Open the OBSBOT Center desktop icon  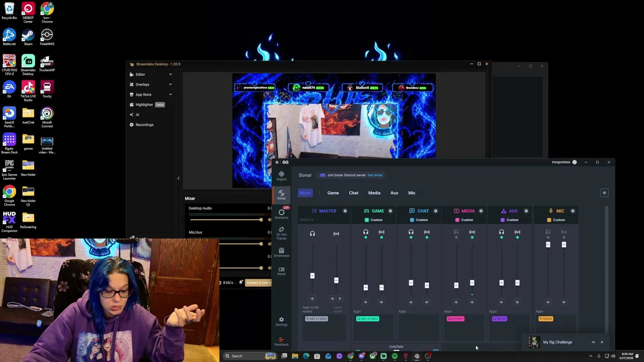click(28, 13)
